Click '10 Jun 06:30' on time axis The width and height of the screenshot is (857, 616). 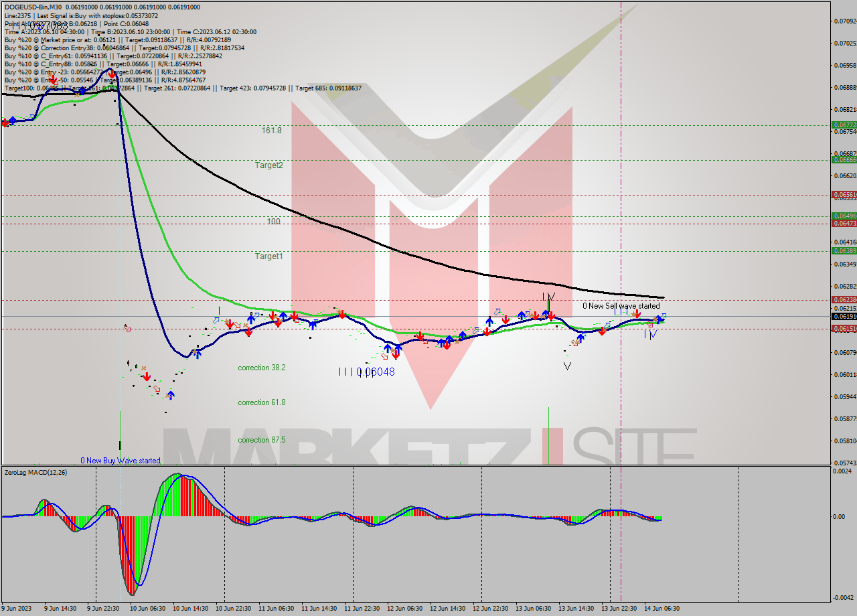[147, 608]
